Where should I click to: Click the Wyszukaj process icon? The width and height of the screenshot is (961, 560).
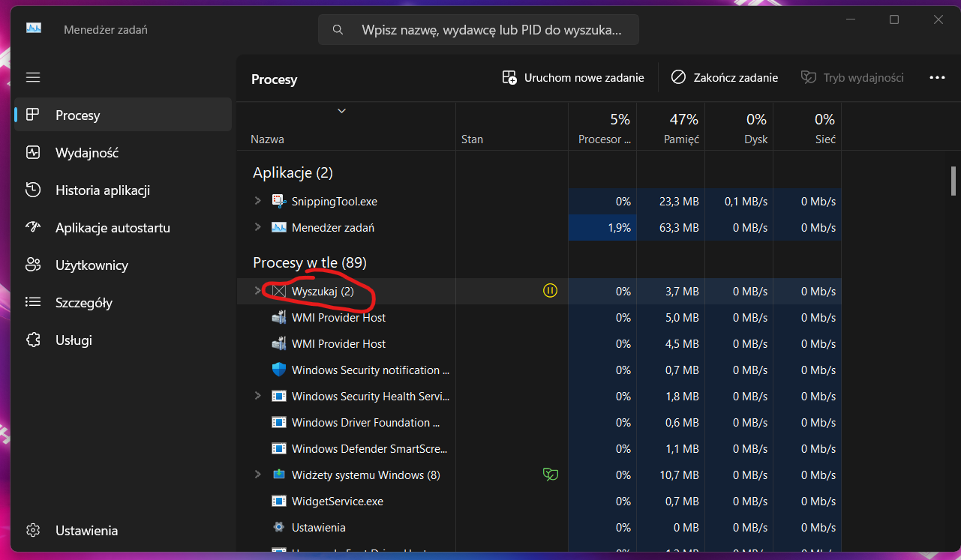click(x=279, y=291)
